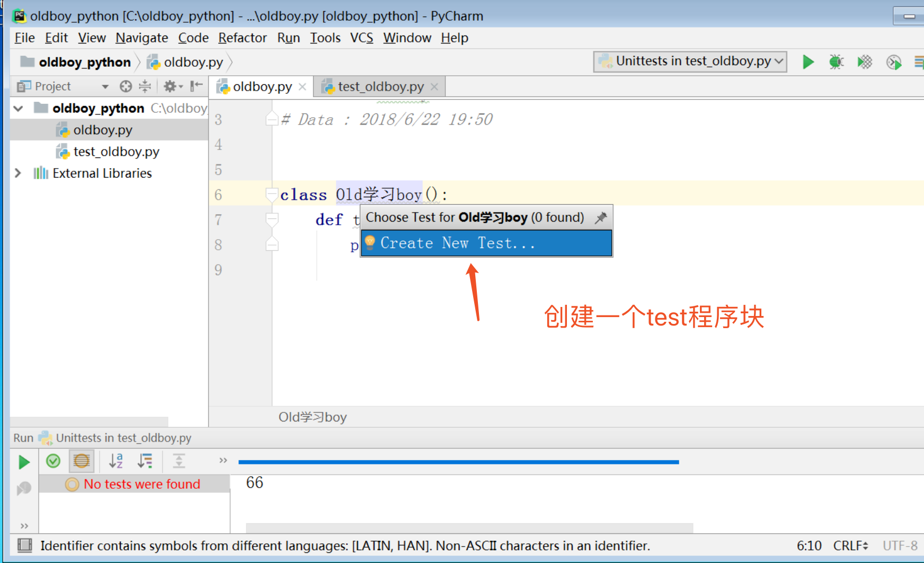The image size is (924, 563).
Task: Open the Refactor menu
Action: [x=242, y=38]
